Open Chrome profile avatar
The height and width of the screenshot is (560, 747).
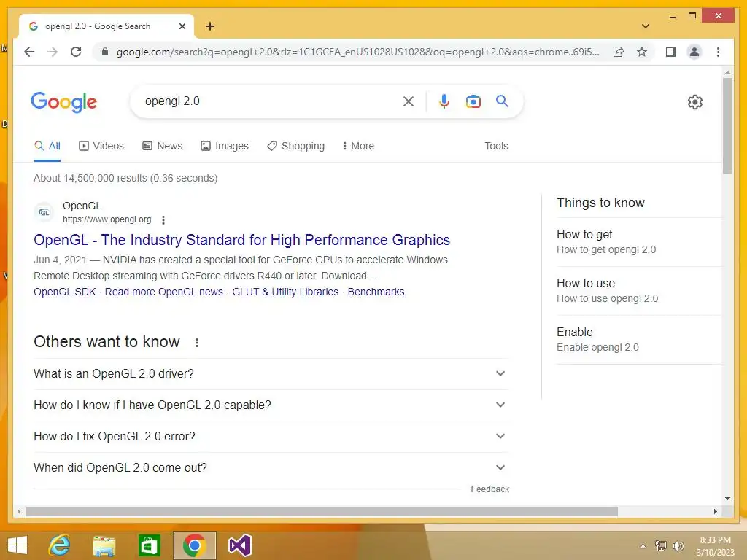[x=694, y=52]
